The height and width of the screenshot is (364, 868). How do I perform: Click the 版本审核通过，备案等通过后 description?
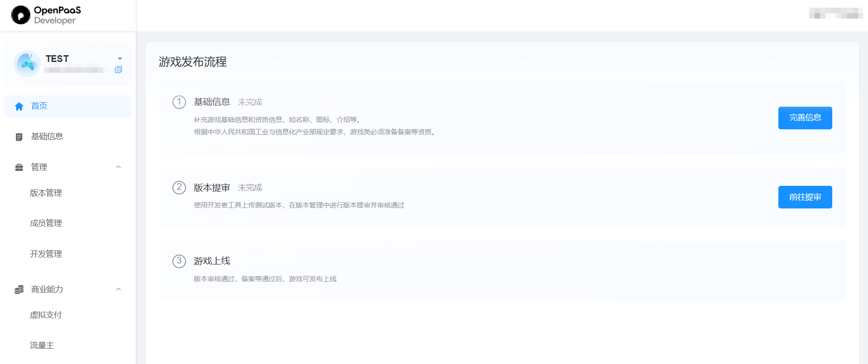click(265, 279)
